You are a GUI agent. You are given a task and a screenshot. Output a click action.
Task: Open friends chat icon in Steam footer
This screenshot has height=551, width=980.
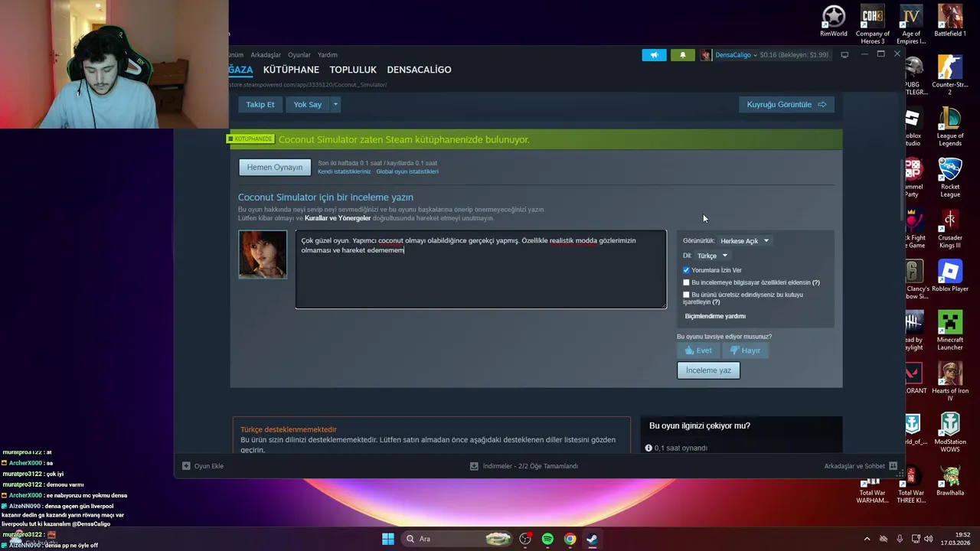(x=893, y=466)
